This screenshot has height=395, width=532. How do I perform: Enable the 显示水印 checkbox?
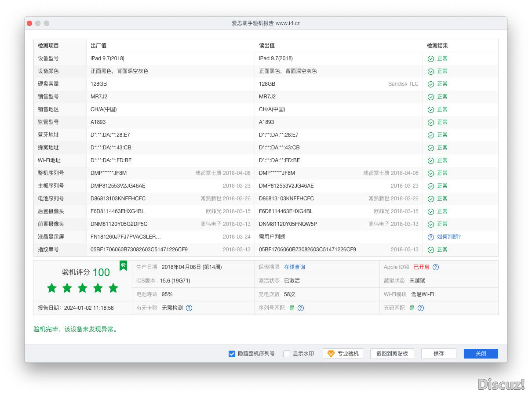point(287,354)
